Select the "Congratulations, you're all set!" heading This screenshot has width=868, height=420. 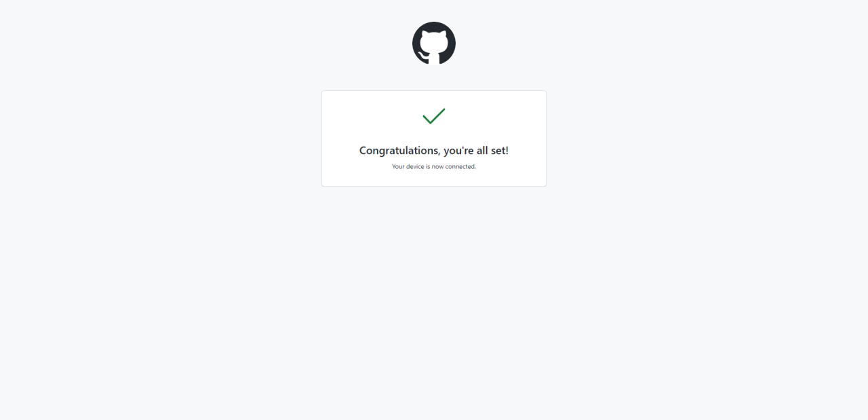tap(434, 151)
